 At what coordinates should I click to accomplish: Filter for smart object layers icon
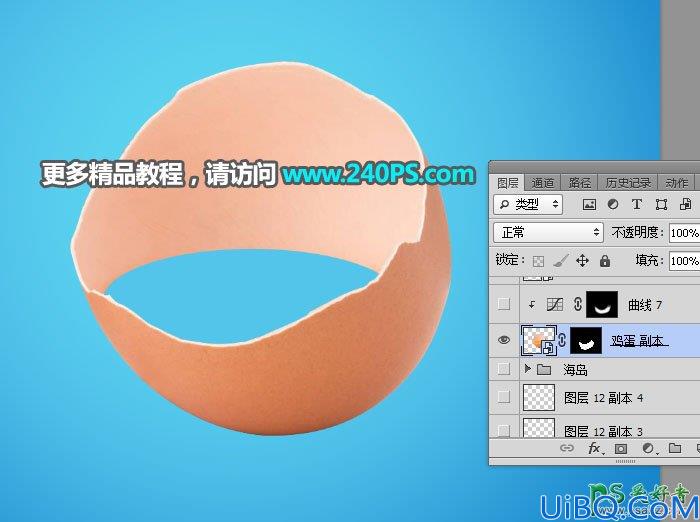click(x=685, y=205)
